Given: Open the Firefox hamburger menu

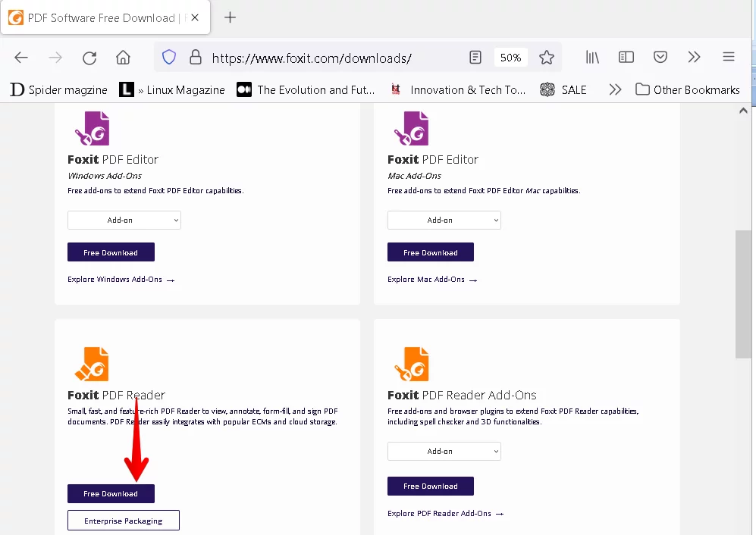Looking at the screenshot, I should (x=729, y=57).
